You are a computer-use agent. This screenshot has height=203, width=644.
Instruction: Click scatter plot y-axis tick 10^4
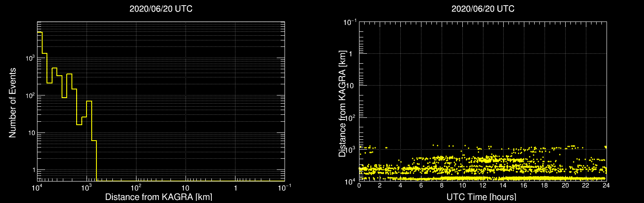[x=351, y=181]
